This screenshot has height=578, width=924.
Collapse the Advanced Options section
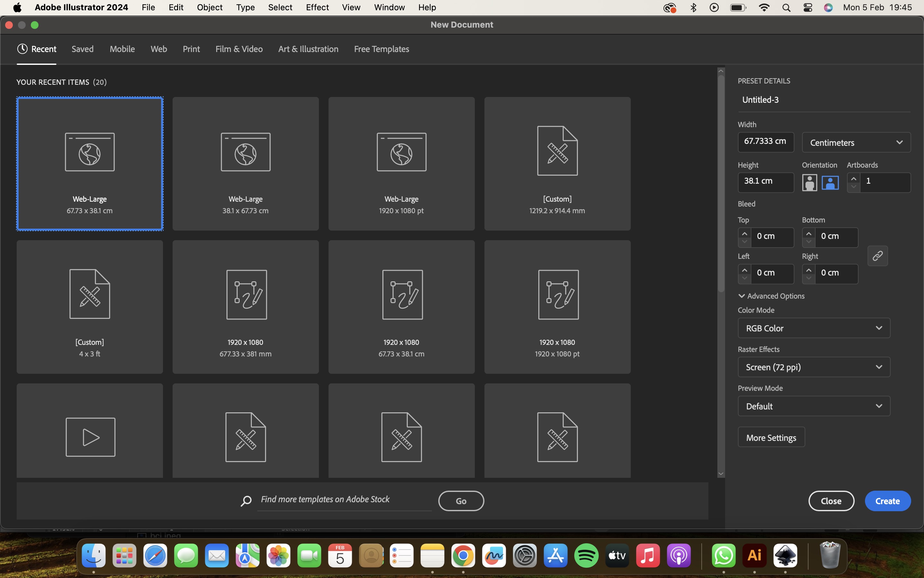click(x=771, y=296)
